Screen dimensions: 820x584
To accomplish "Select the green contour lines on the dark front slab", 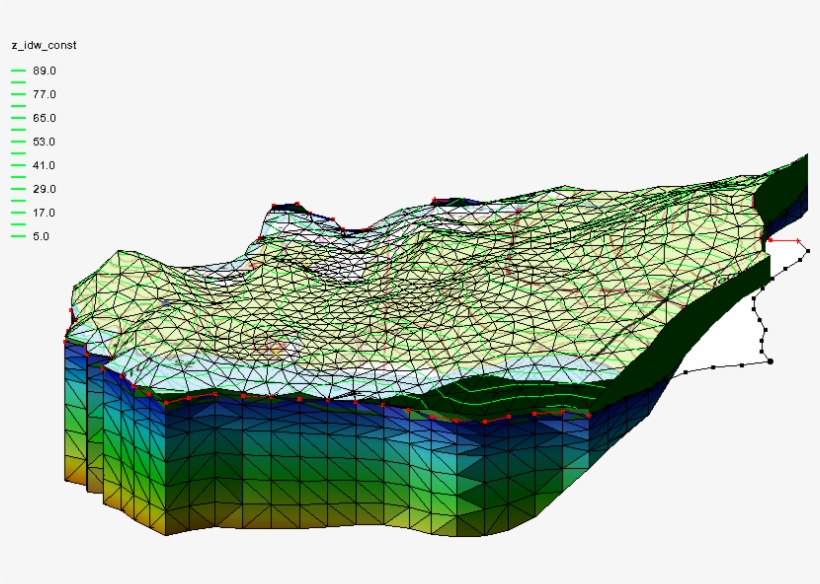I will [500, 395].
